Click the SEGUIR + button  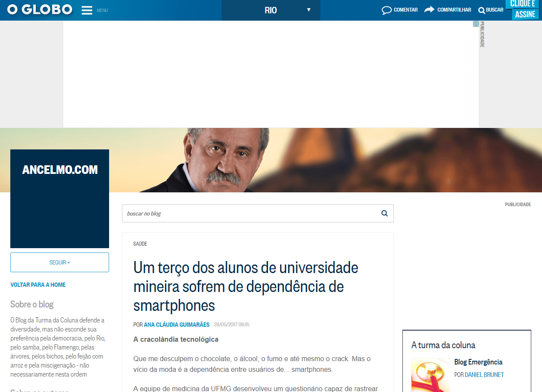60,262
